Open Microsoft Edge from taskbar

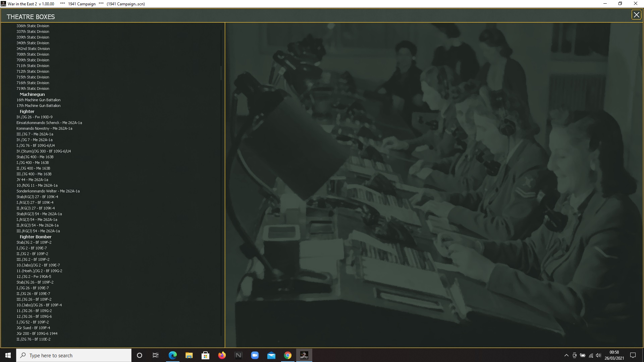pyautogui.click(x=172, y=355)
